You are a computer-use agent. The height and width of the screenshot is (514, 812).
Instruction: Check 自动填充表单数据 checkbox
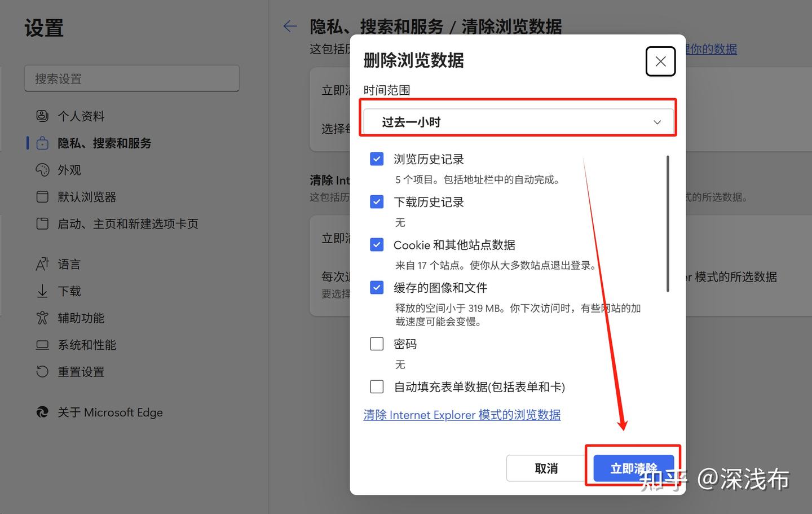(377, 386)
